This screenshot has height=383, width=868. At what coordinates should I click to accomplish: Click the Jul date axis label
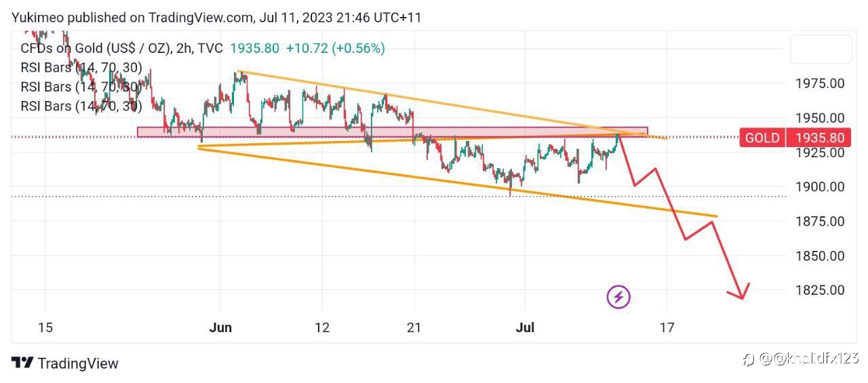click(x=525, y=327)
